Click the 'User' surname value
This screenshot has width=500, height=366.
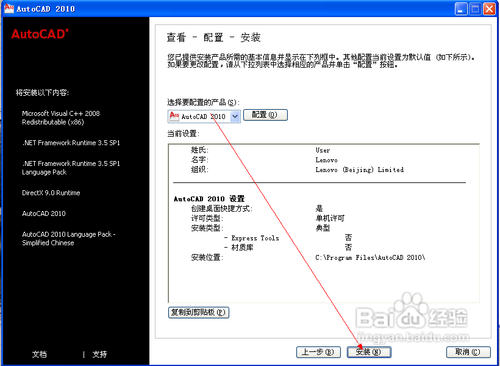[x=323, y=150]
